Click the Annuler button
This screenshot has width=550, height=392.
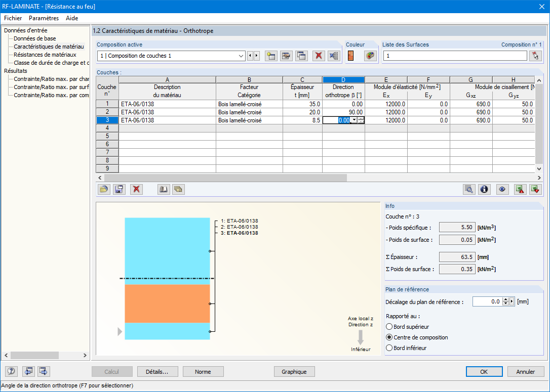pos(526,372)
